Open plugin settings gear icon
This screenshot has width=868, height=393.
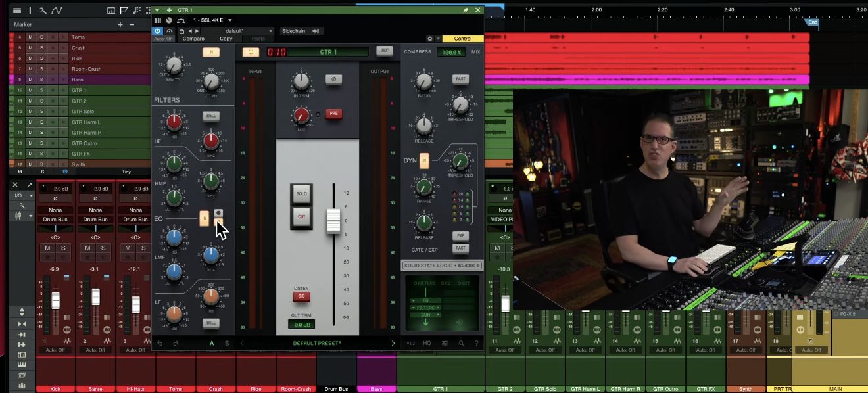[430, 39]
